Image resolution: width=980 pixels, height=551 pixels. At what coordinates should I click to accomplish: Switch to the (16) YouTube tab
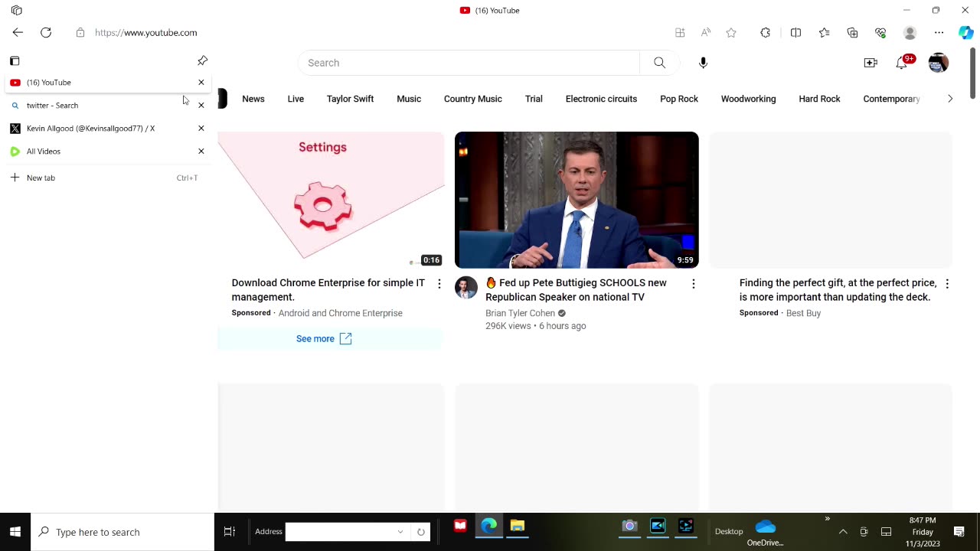click(x=107, y=82)
